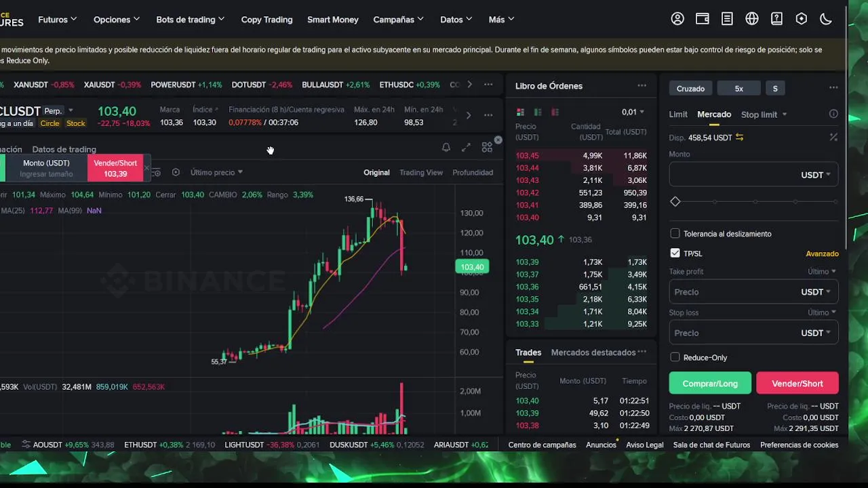Click the language globe icon
Image resolution: width=868 pixels, height=488 pixels.
(752, 19)
